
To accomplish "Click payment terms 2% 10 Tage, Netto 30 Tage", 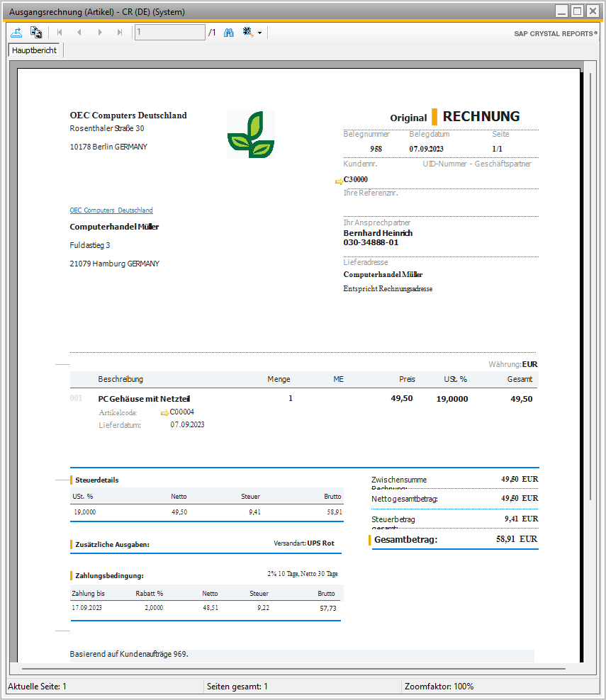I will (303, 574).
